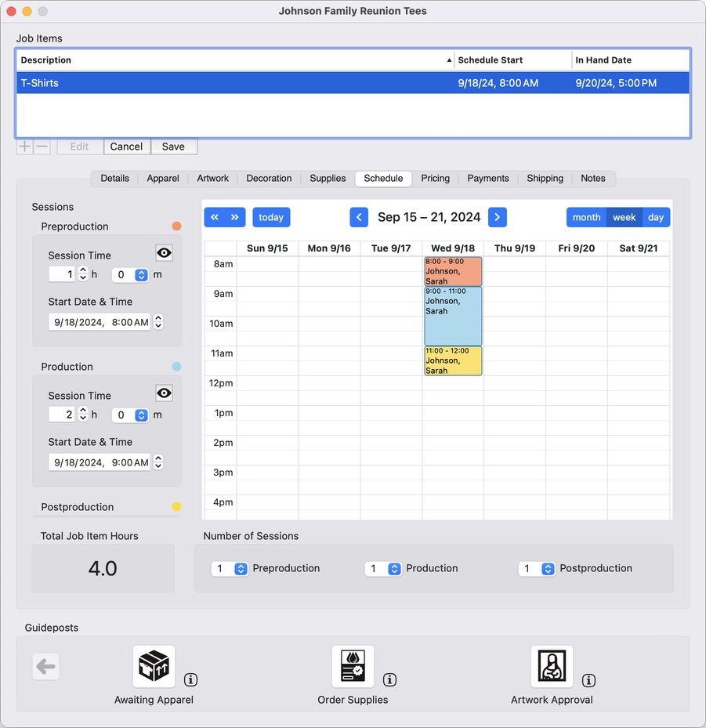This screenshot has height=728, width=706.
Task: Go to next week in calendar
Action: (x=498, y=217)
